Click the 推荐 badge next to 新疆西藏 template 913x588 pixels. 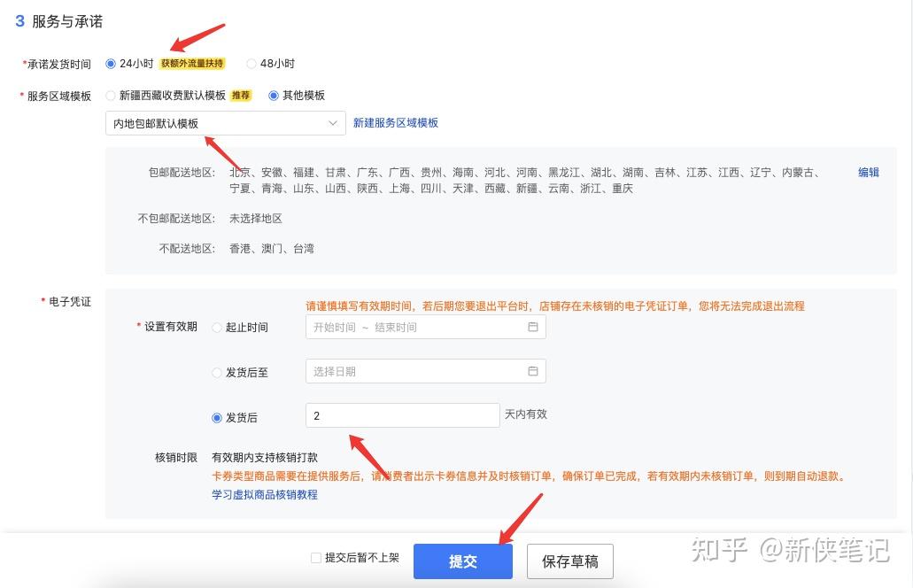tap(241, 96)
